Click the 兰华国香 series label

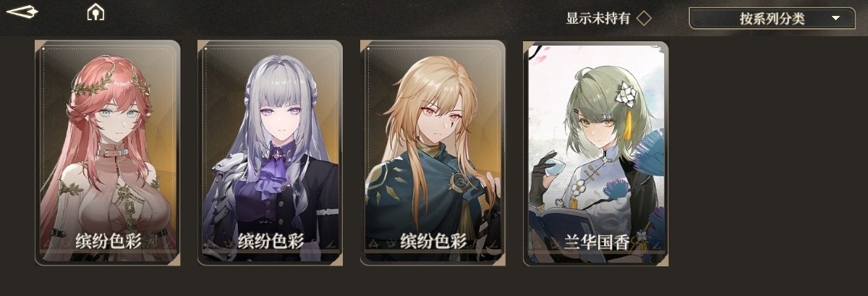[597, 242]
